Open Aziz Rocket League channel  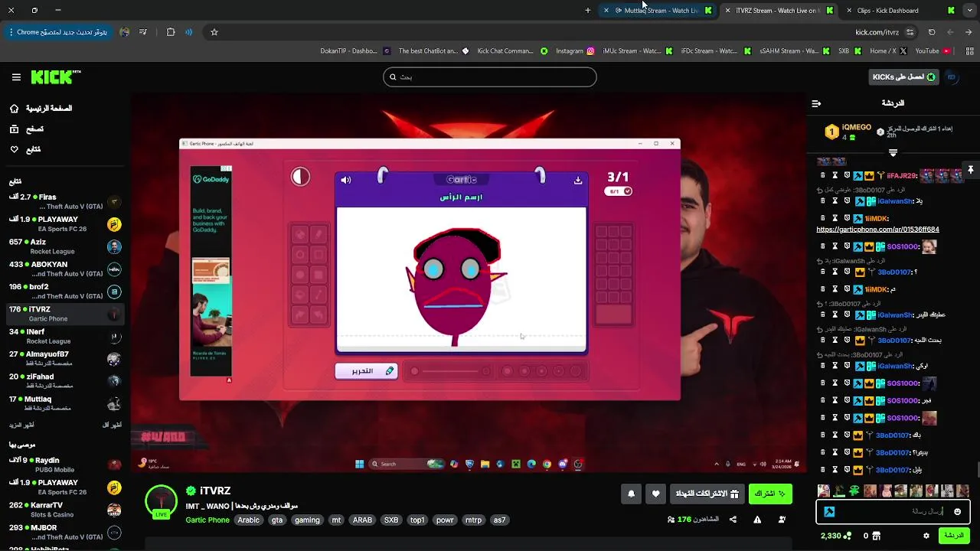tap(65, 246)
